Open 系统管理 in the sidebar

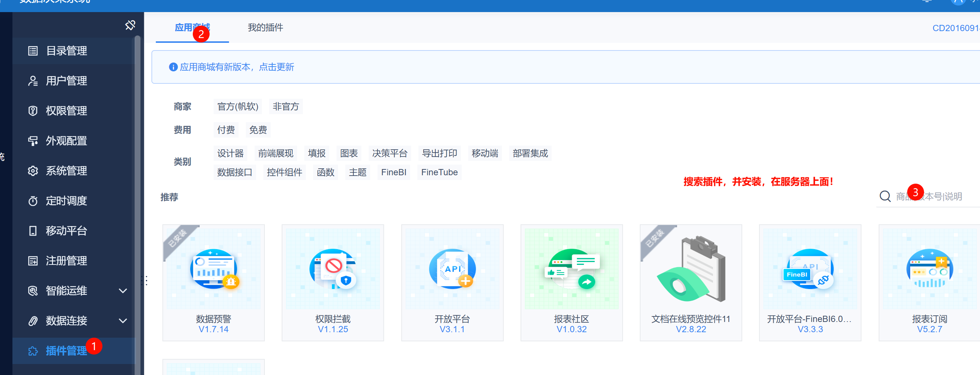[x=67, y=171]
